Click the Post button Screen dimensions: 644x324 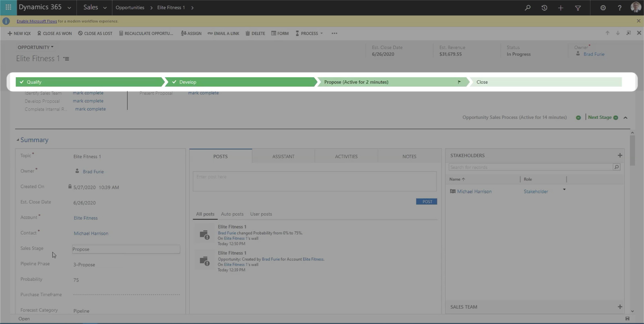click(x=427, y=201)
